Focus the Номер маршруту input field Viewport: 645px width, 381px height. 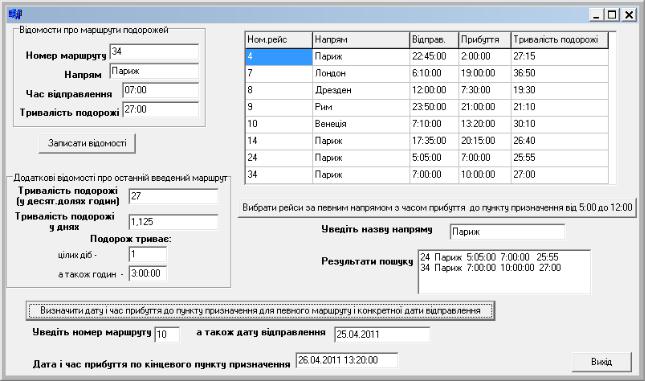tap(154, 52)
